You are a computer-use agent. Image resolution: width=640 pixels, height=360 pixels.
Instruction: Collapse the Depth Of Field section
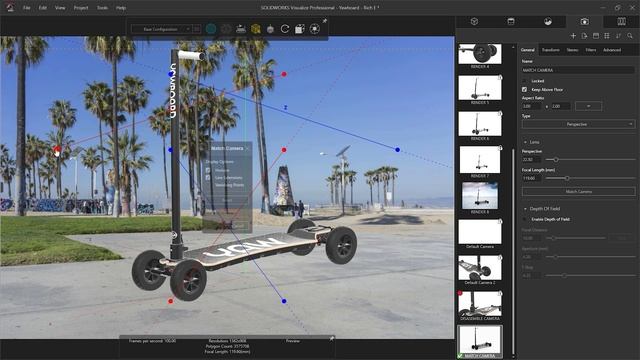[525, 209]
